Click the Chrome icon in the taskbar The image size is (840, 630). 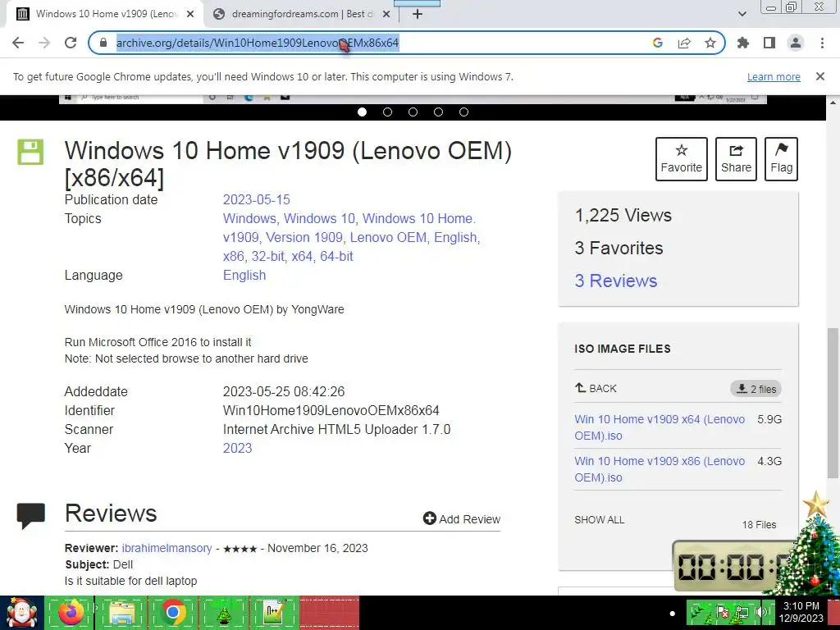[173, 613]
